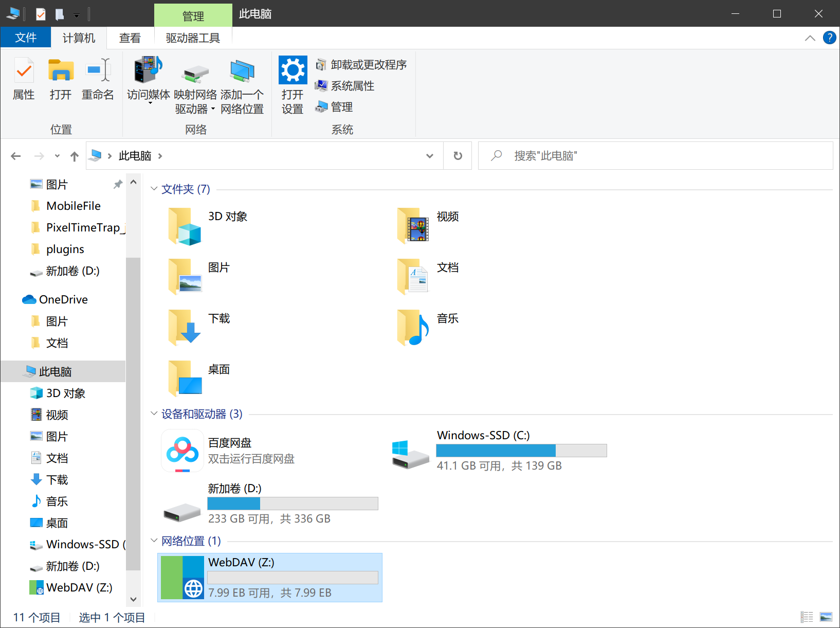The width and height of the screenshot is (840, 628).
Task: Go back with the back arrow
Action: coord(16,156)
